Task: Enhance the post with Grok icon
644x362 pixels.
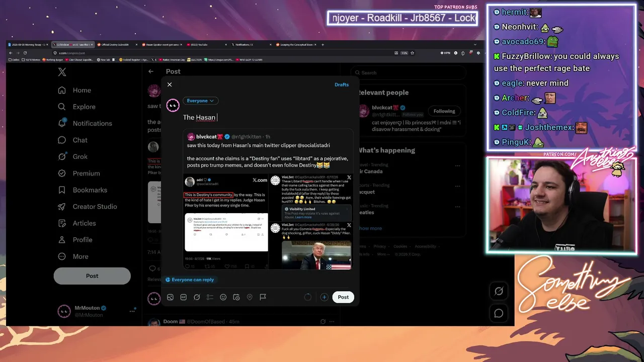Action: [x=197, y=297]
